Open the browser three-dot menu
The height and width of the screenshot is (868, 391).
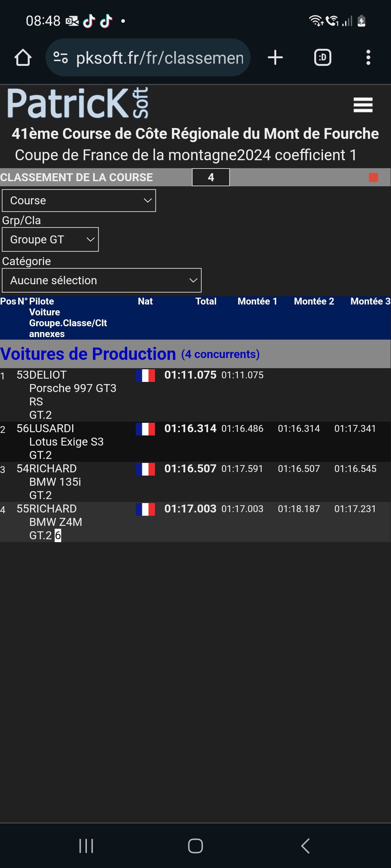click(x=368, y=58)
